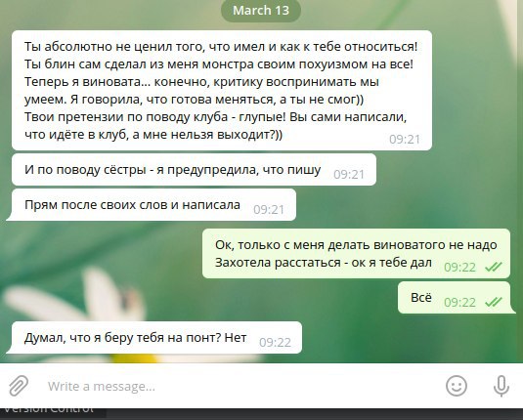Click the March 13 date badge
This screenshot has width=523, height=420.
tap(261, 11)
